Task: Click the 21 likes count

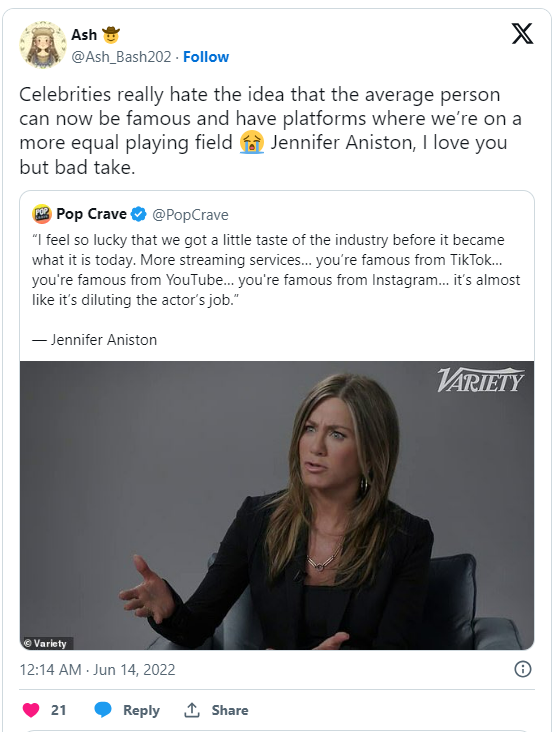Action: click(58, 710)
